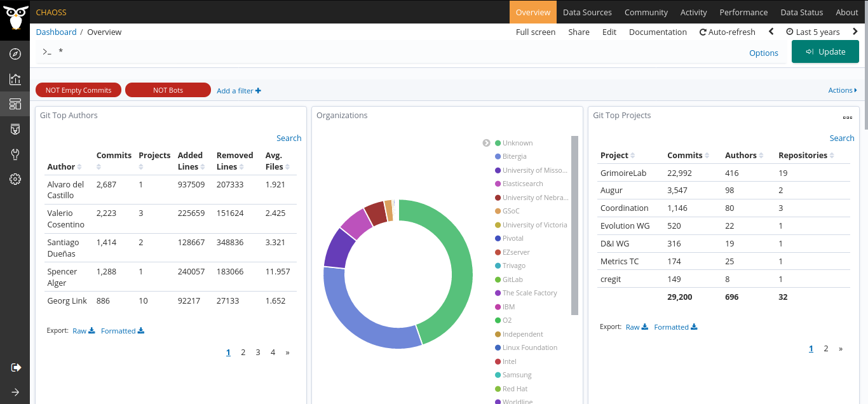Toggle the NOT Bots filter
868x404 pixels.
(168, 90)
